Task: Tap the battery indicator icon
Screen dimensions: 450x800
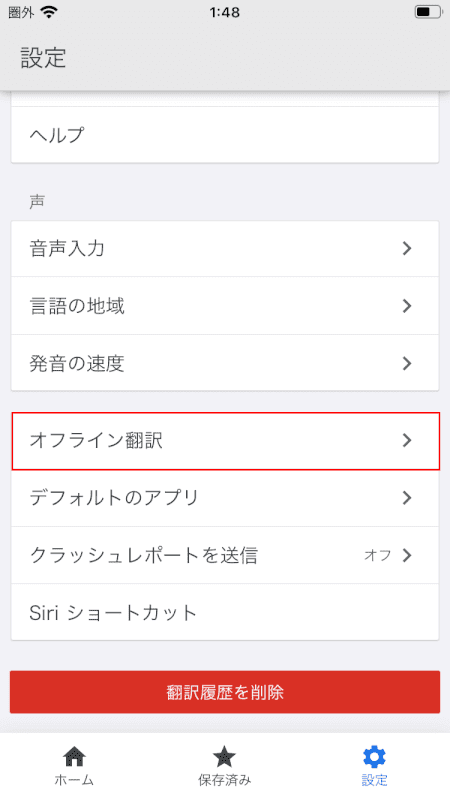Action: [x=428, y=12]
